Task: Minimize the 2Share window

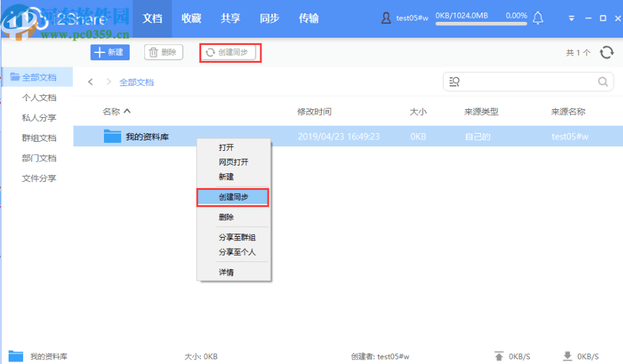Action: click(x=589, y=19)
